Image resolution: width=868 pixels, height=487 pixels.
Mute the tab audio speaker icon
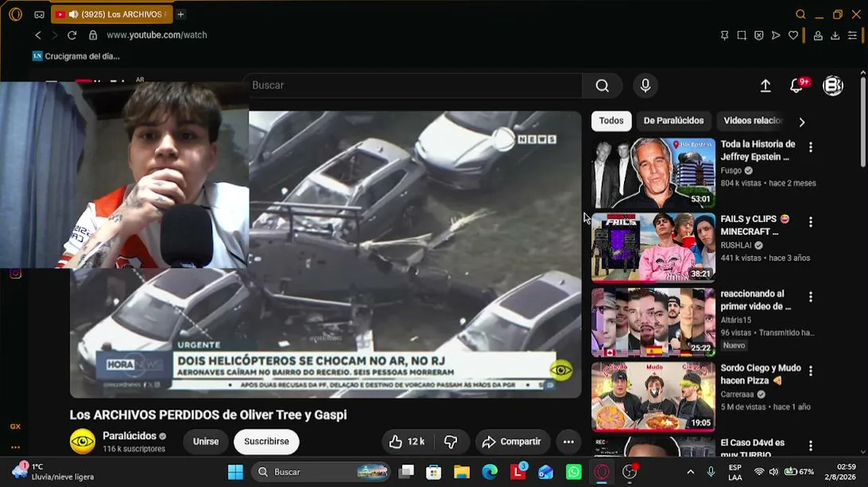pos(73,14)
